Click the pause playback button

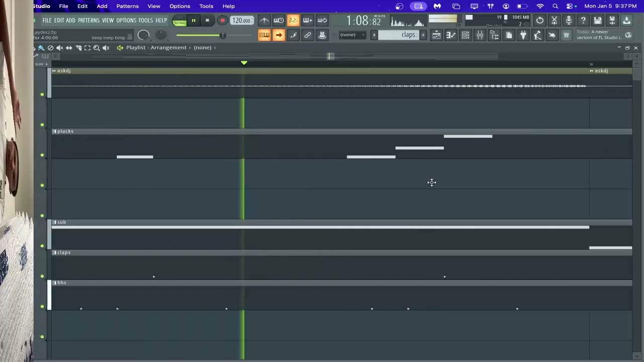click(x=193, y=21)
